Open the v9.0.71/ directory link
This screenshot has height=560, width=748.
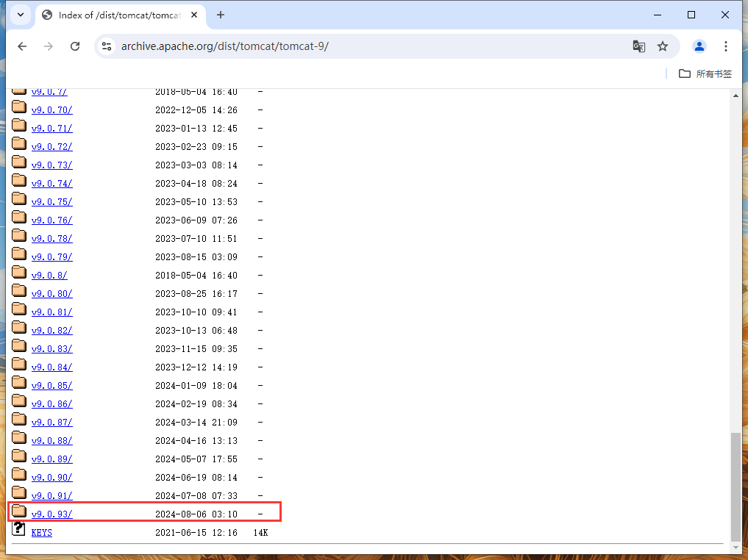click(x=52, y=129)
